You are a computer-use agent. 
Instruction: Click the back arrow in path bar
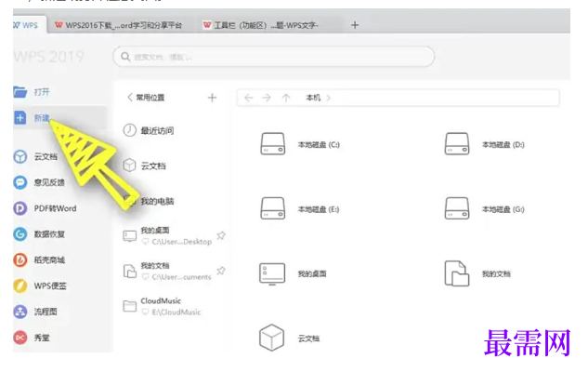(x=248, y=98)
